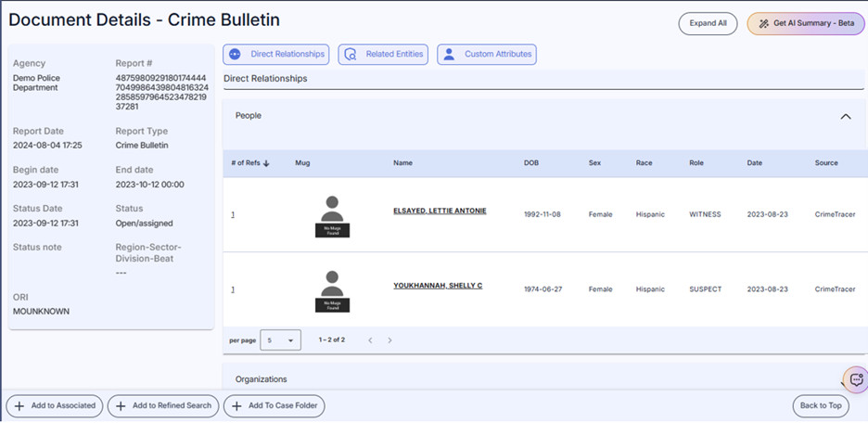Viewport: 868px width, 423px height.
Task: Click the Report # value text
Action: (x=161, y=93)
